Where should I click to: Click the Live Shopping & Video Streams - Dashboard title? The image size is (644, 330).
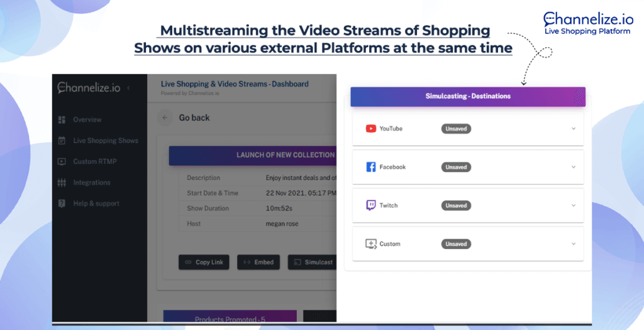tap(235, 84)
